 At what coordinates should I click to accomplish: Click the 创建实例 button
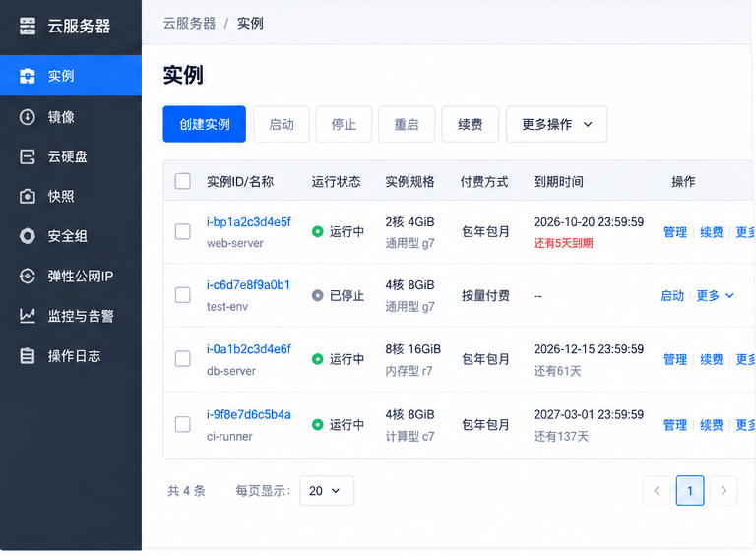pos(205,124)
